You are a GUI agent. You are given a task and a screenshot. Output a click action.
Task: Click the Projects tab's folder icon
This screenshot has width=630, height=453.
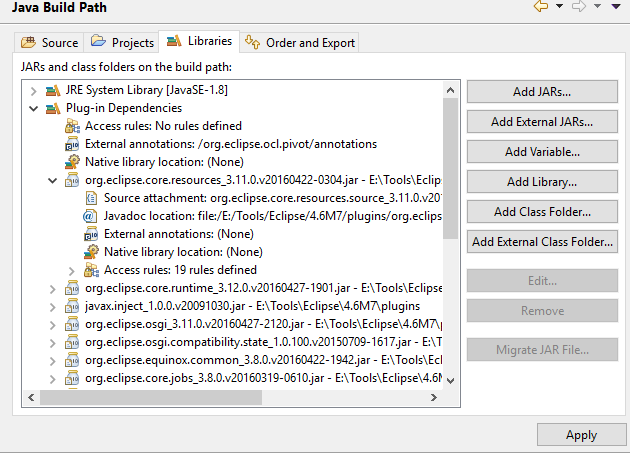[x=98, y=41]
